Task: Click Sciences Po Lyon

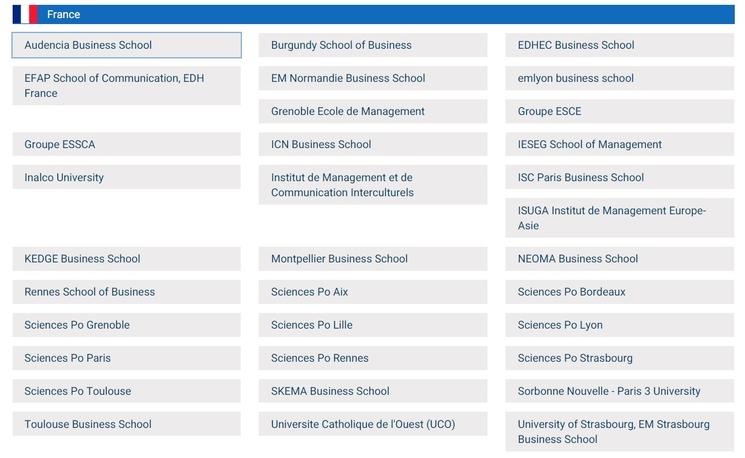Action: pyautogui.click(x=619, y=324)
